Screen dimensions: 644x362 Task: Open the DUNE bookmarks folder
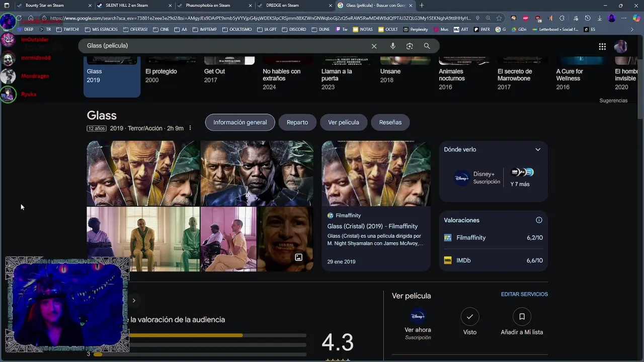320,30
